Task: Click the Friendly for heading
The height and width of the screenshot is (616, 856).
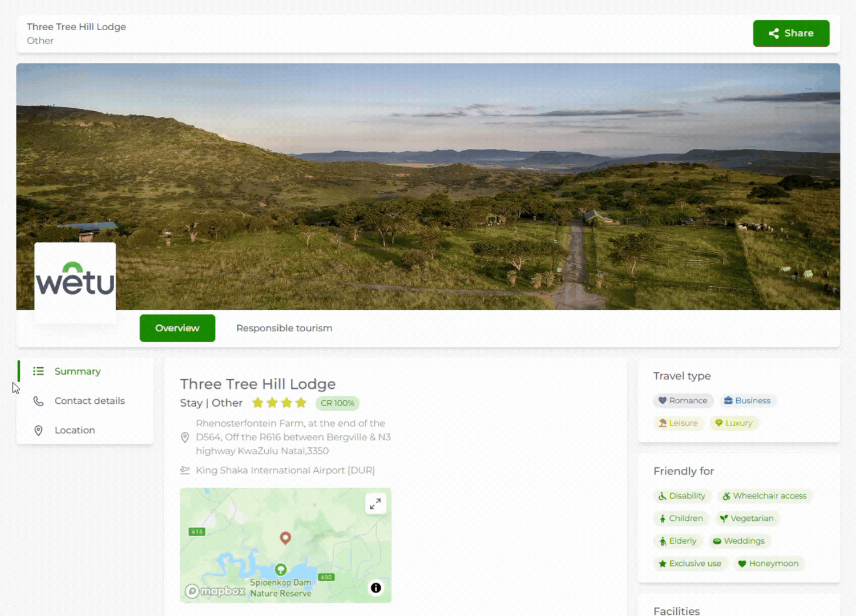Action: coord(684,472)
